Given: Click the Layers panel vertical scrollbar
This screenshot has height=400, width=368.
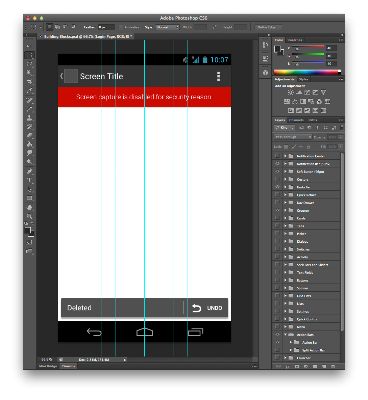Looking at the screenshot, I should 342,242.
